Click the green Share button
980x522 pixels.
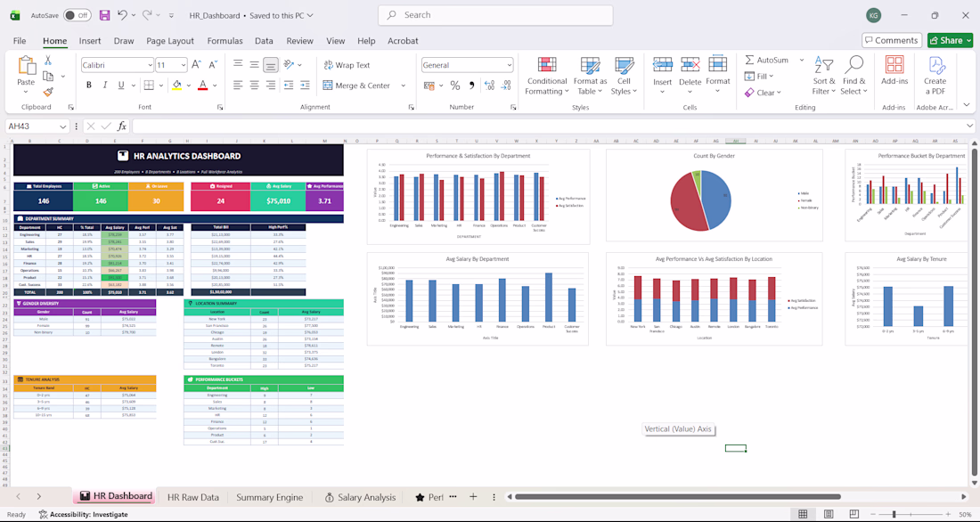click(950, 40)
